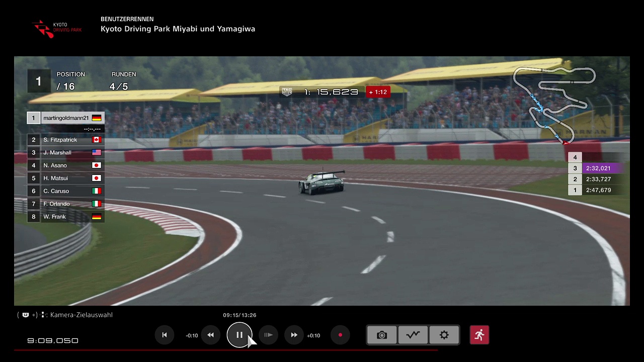Advance replay by one frame
This screenshot has height=362, width=644.
268,335
